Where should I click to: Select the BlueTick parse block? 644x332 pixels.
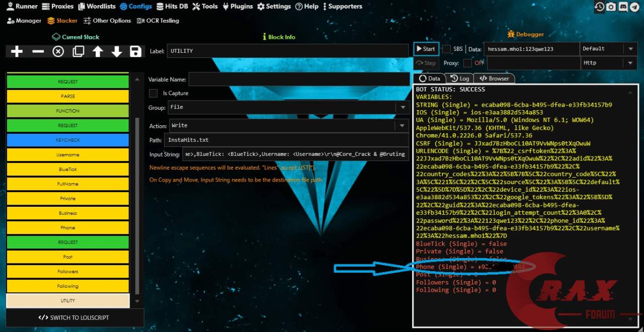[x=67, y=169]
